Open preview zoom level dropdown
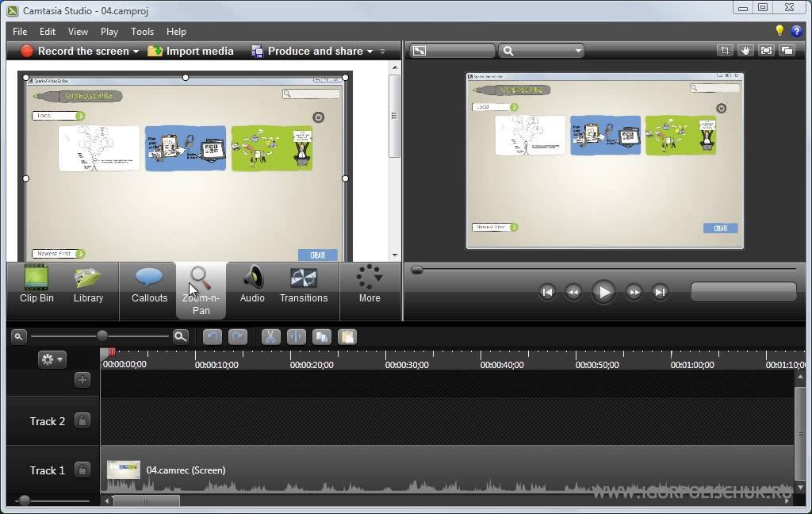This screenshot has height=514, width=812. (541, 51)
